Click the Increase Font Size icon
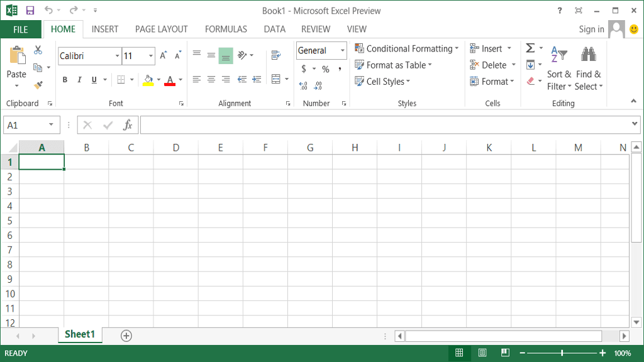The height and width of the screenshot is (362, 644). pyautogui.click(x=162, y=55)
